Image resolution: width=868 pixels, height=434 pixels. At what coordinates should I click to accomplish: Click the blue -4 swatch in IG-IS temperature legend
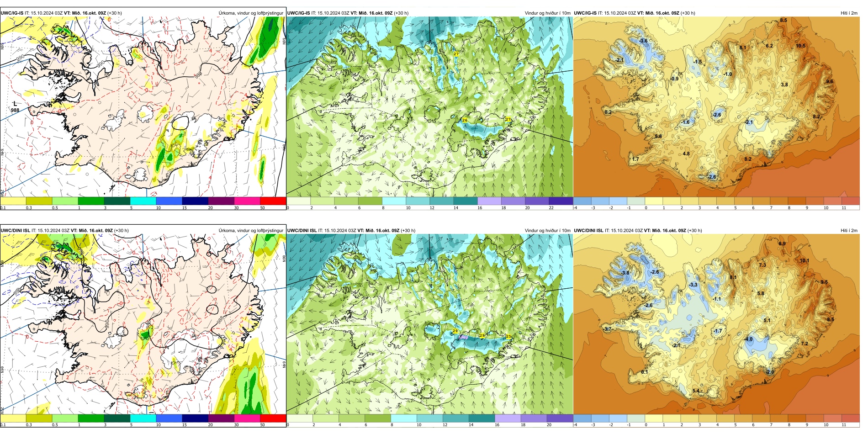point(582,201)
